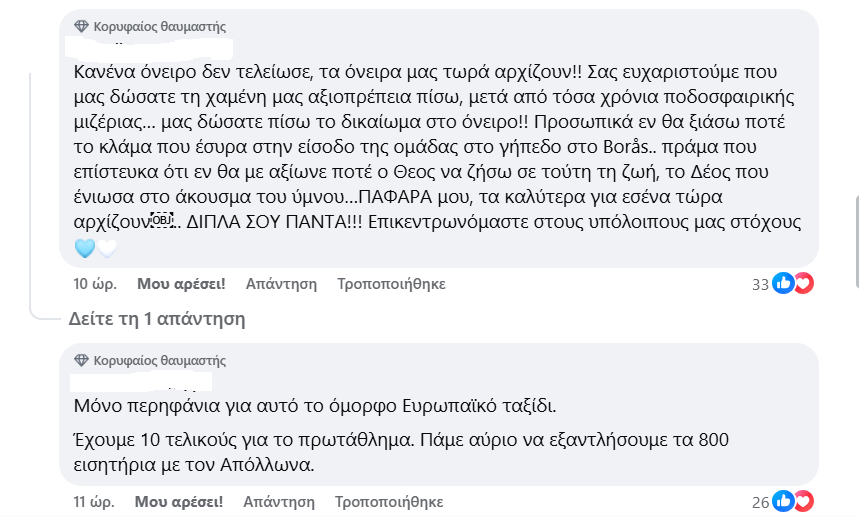Click the second comment's "Κορυφαίος θαυμαστής" label
The height and width of the screenshot is (517, 859).
pos(159,360)
